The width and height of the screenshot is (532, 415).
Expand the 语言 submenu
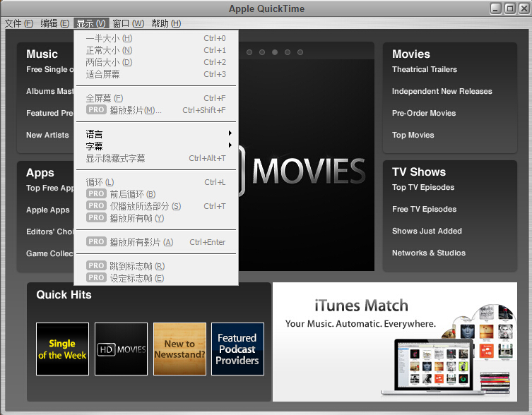coord(156,134)
